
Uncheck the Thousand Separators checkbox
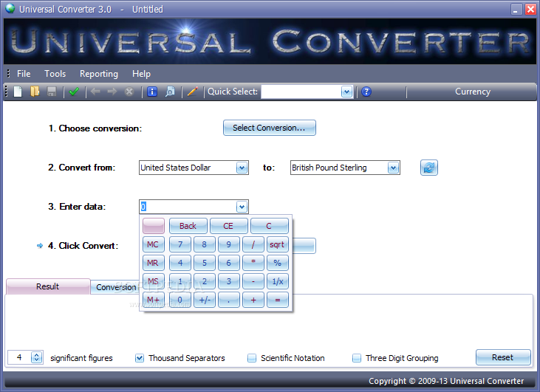140,358
